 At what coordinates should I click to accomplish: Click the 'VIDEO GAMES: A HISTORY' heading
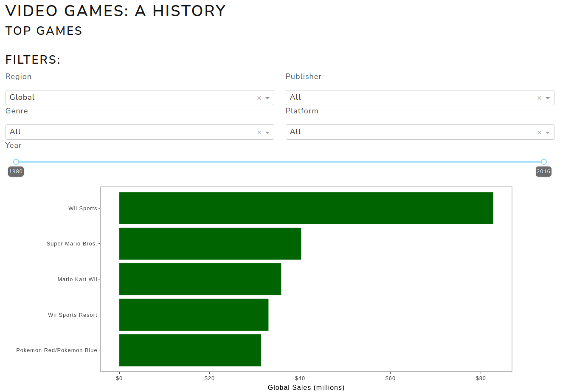point(115,11)
